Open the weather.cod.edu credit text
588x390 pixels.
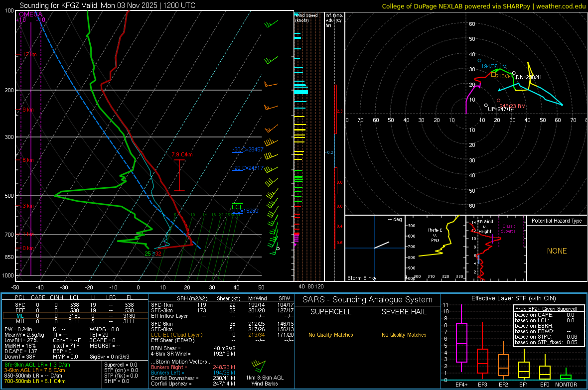tap(484, 6)
